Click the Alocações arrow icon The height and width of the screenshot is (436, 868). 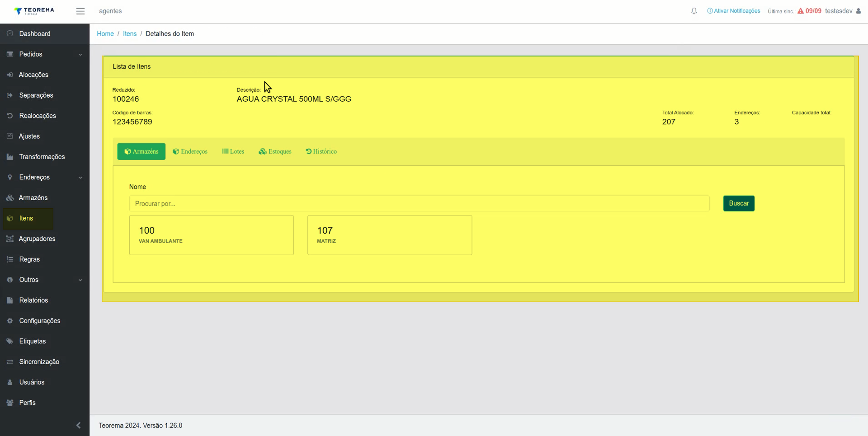10,75
